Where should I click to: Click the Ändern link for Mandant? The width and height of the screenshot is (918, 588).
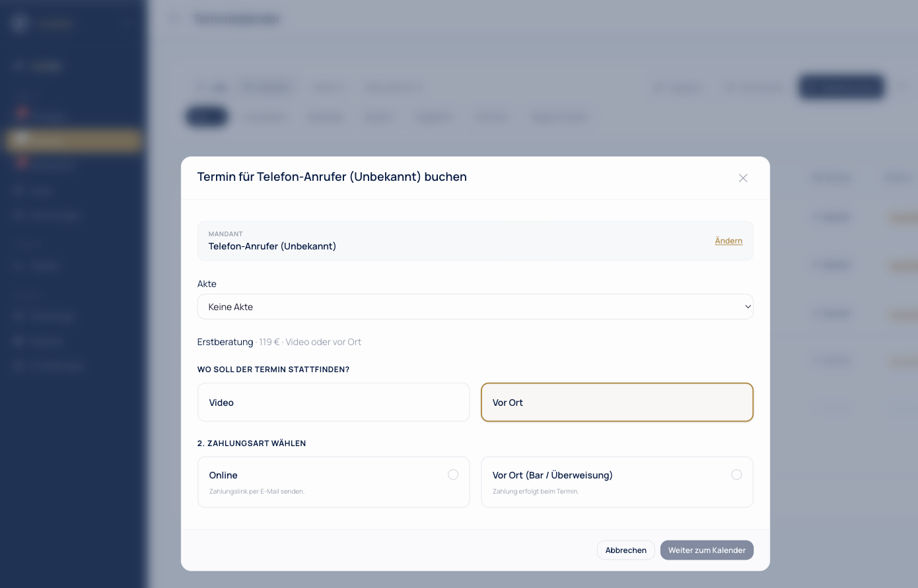click(x=728, y=241)
